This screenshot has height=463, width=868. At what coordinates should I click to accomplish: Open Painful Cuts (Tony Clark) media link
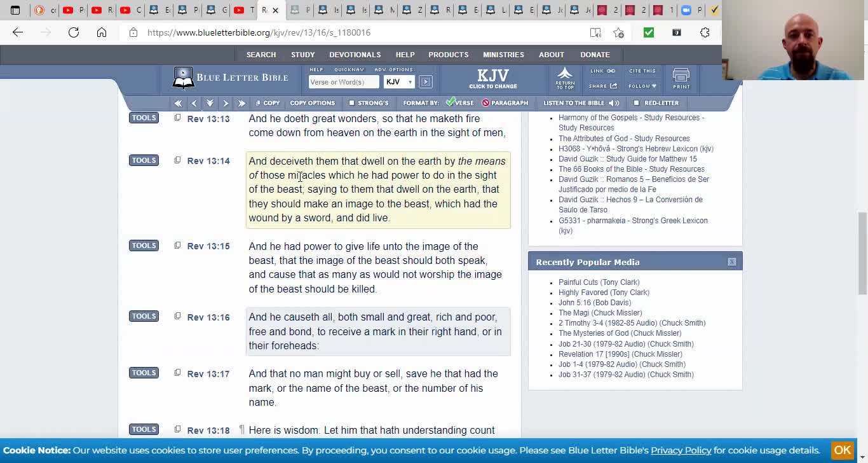point(599,282)
